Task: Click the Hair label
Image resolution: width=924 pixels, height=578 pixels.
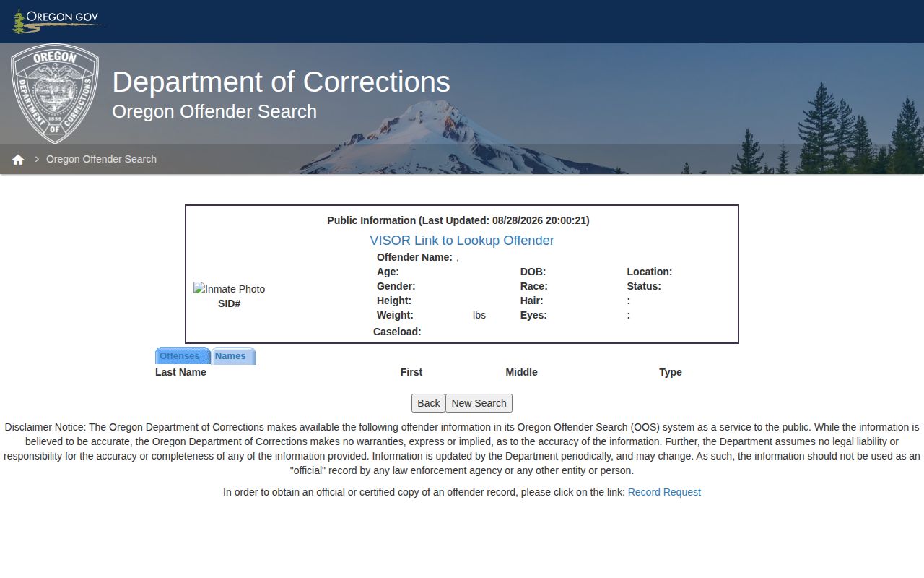Action: (531, 301)
